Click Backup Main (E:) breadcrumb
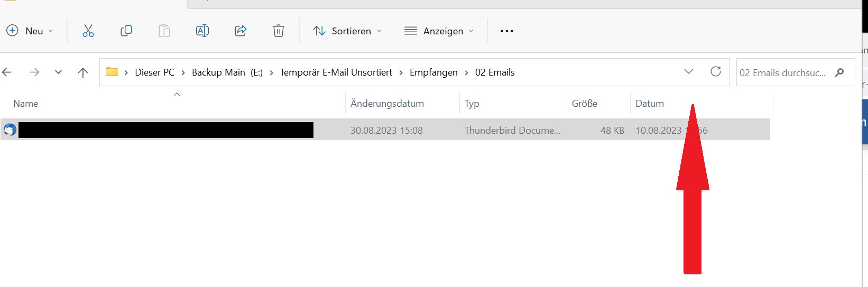 [x=227, y=72]
